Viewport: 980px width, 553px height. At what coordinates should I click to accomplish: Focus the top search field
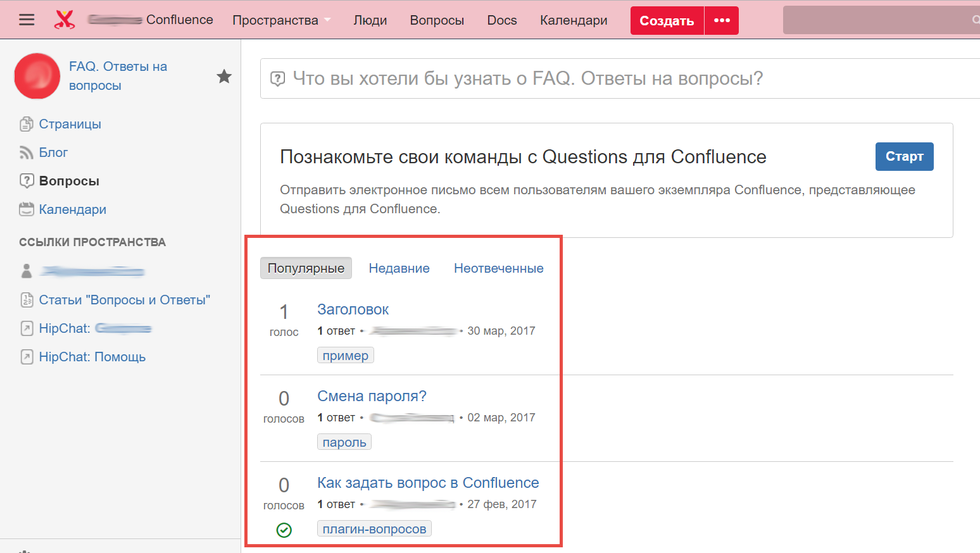(881, 20)
